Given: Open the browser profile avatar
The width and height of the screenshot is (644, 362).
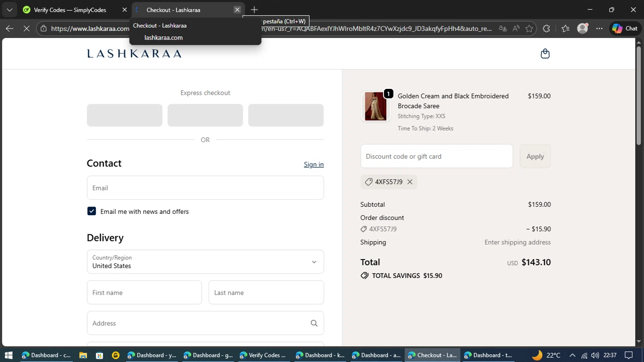Looking at the screenshot, I should tap(583, 28).
